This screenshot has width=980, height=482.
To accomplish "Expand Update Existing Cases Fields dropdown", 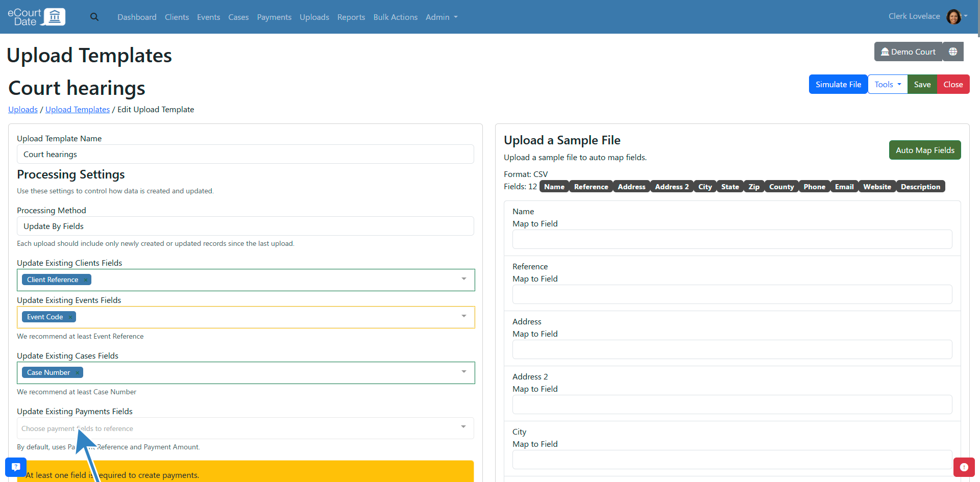I will point(464,372).
